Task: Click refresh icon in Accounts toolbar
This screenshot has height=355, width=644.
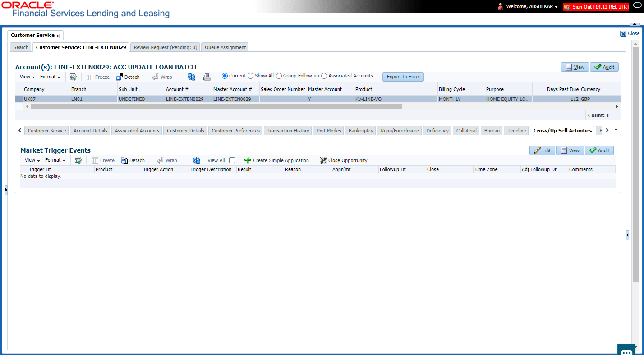Action: (x=192, y=77)
